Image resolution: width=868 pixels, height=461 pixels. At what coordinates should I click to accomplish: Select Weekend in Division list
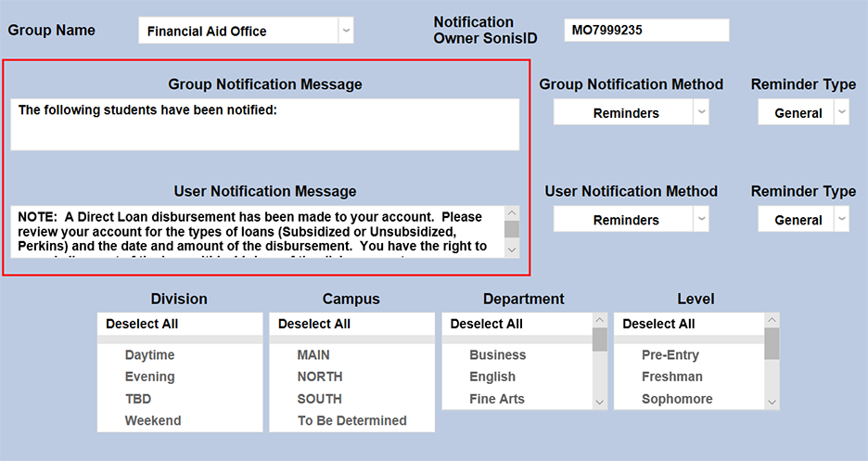click(153, 420)
